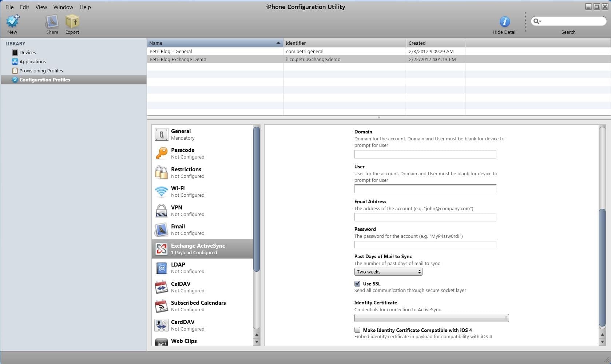Click the Created column header
The height and width of the screenshot is (364, 611).
(x=436, y=43)
